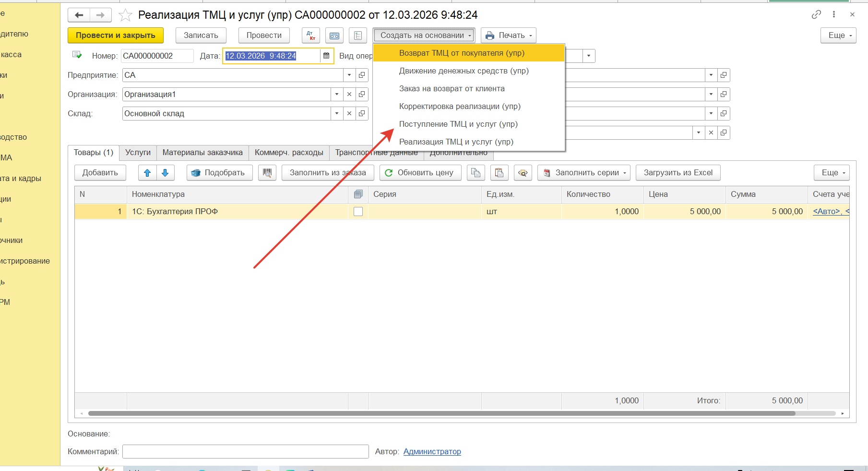The width and height of the screenshot is (868, 471).
Task: Expand Организация dropdown arrow
Action: (x=337, y=94)
